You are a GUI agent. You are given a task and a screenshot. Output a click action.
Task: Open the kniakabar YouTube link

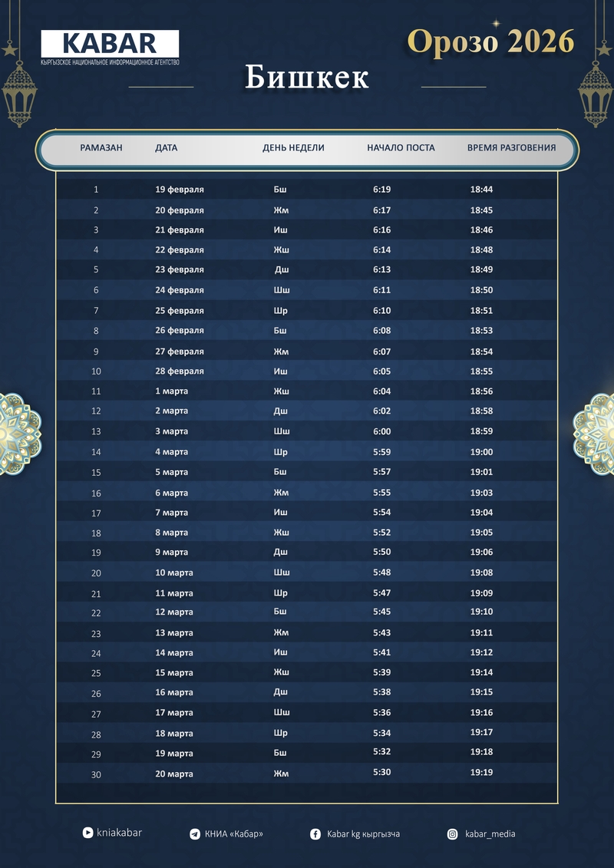tap(119, 833)
